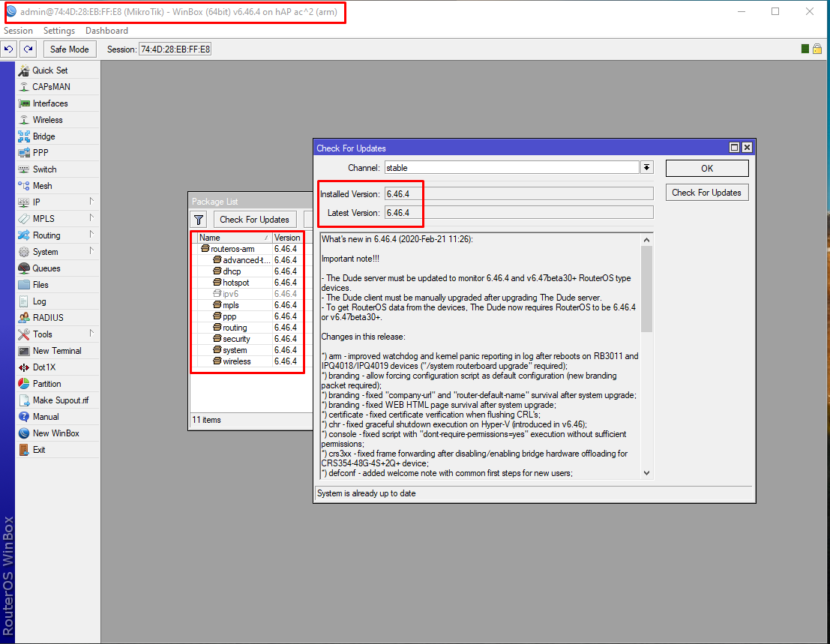Click the Package List filter funnel icon
The height and width of the screenshot is (644, 830).
point(199,220)
